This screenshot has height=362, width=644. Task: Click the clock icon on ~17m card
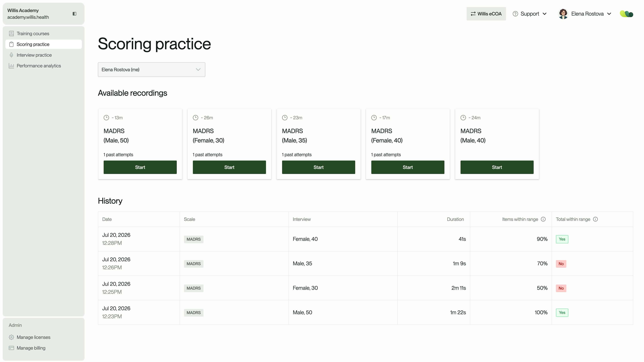point(374,118)
